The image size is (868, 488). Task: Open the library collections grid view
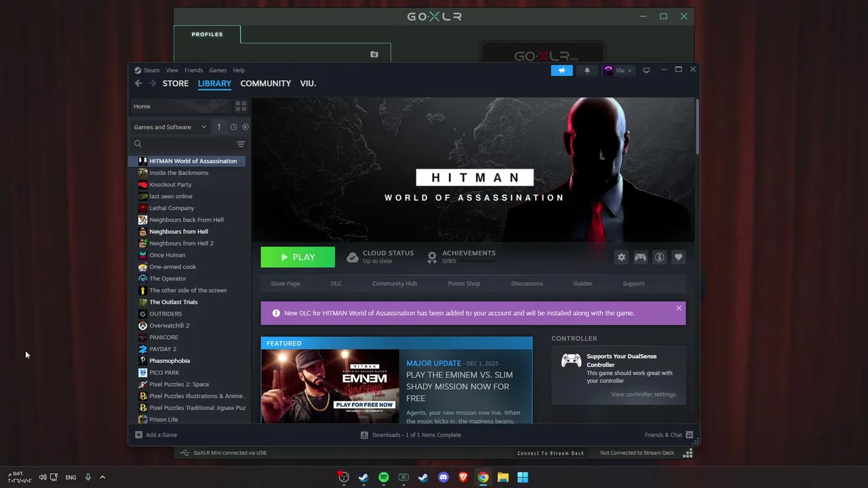[241, 106]
